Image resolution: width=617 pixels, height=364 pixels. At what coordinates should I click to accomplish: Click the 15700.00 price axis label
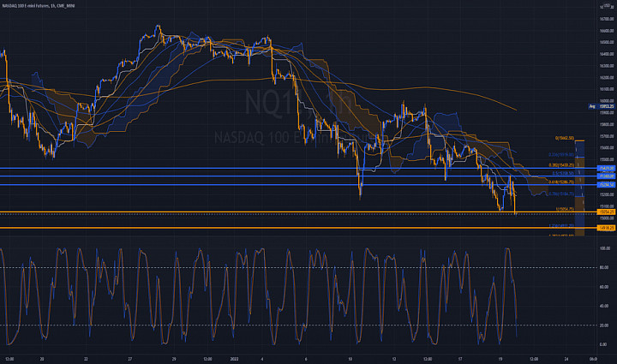[x=607, y=136]
